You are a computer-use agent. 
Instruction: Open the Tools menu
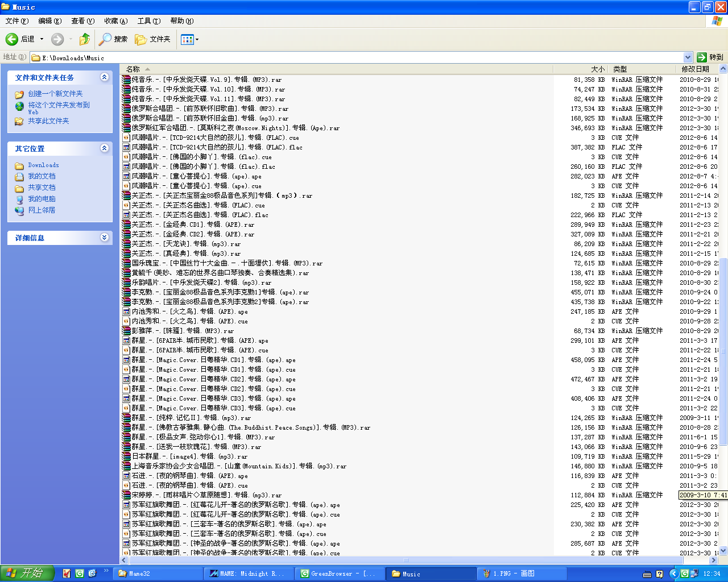[x=148, y=21]
